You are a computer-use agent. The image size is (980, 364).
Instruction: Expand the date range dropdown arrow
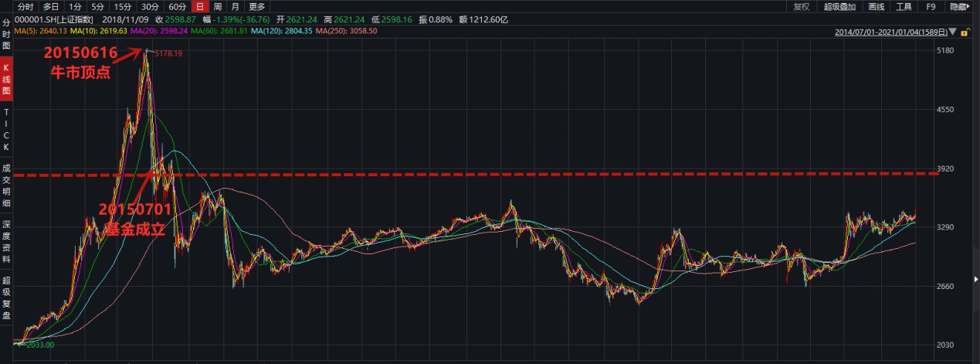[x=954, y=32]
